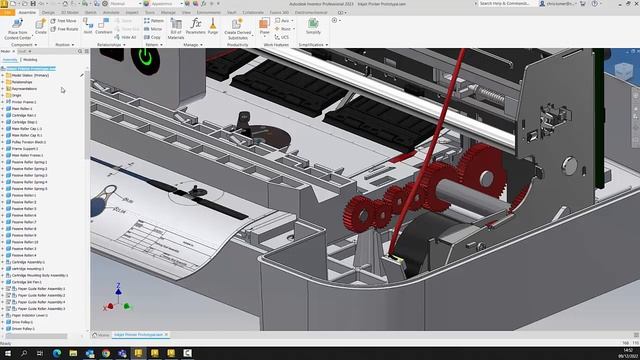Click the Mirror tool

(153, 29)
